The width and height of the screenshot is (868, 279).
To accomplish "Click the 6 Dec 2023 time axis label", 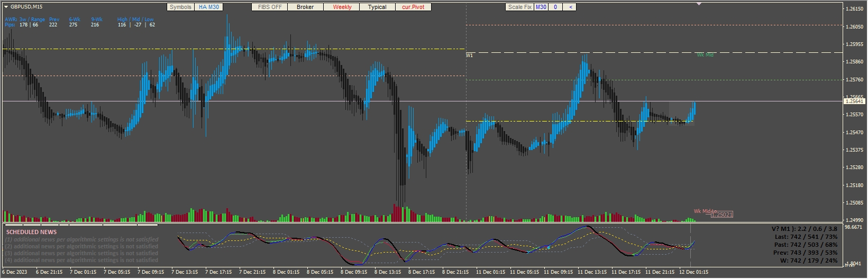I will point(14,272).
